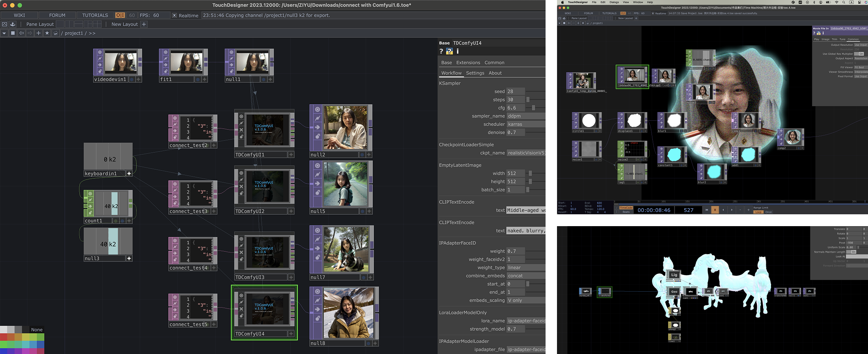Enable Once range limit in right window
The width and height of the screenshot is (868, 354).
pyautogui.click(x=768, y=212)
